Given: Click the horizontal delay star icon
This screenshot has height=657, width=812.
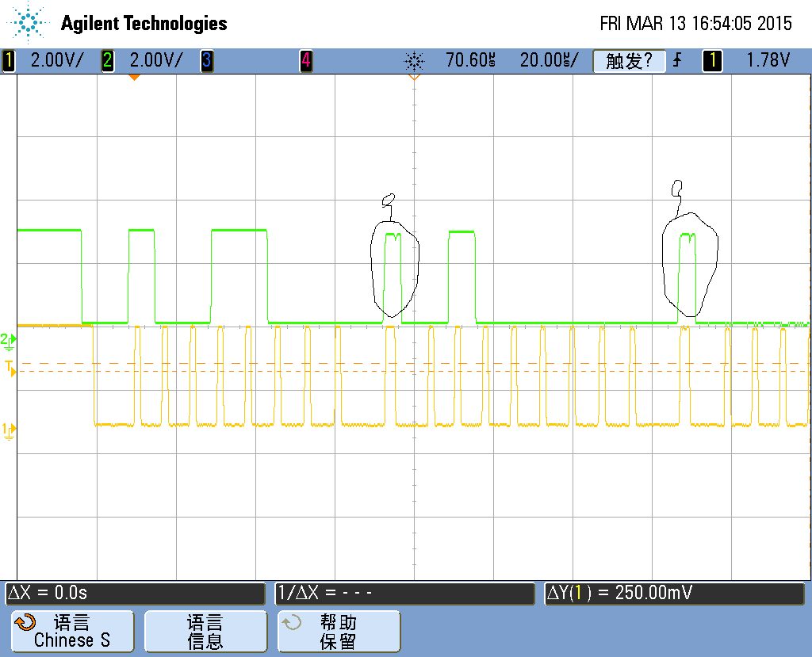Looking at the screenshot, I should pos(414,62).
